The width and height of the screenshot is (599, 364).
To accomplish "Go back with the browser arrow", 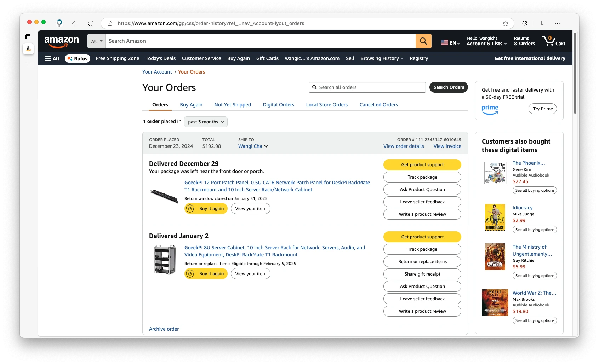I will coord(75,23).
